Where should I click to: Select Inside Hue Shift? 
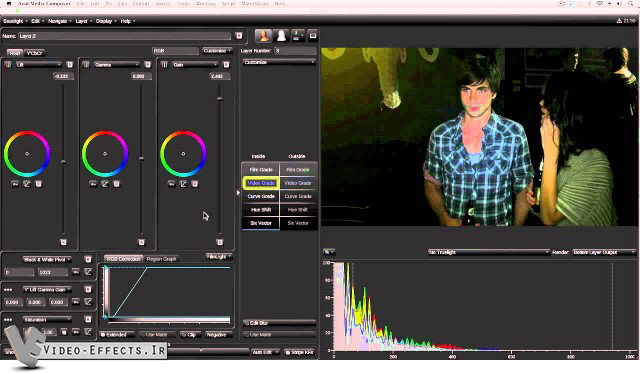pos(261,210)
